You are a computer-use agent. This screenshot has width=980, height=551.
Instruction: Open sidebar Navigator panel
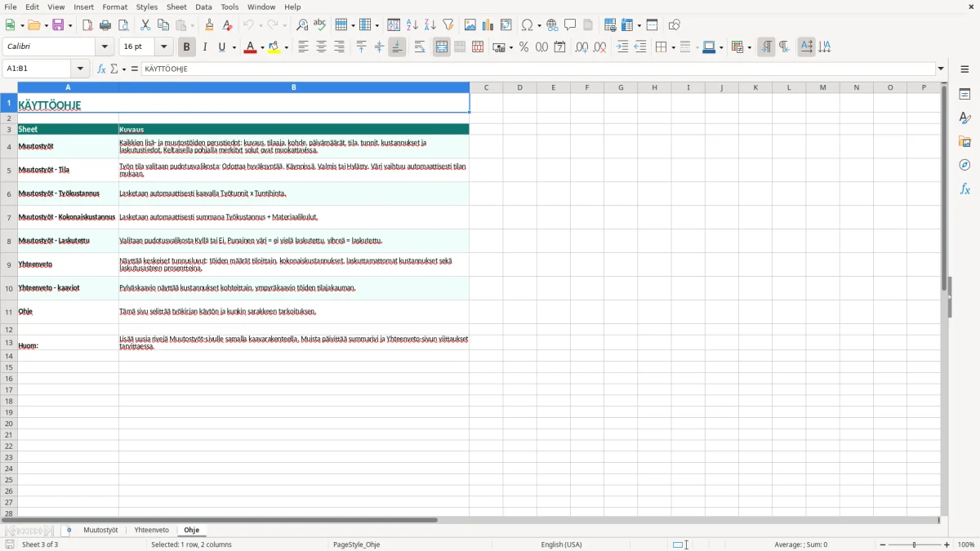coord(964,166)
